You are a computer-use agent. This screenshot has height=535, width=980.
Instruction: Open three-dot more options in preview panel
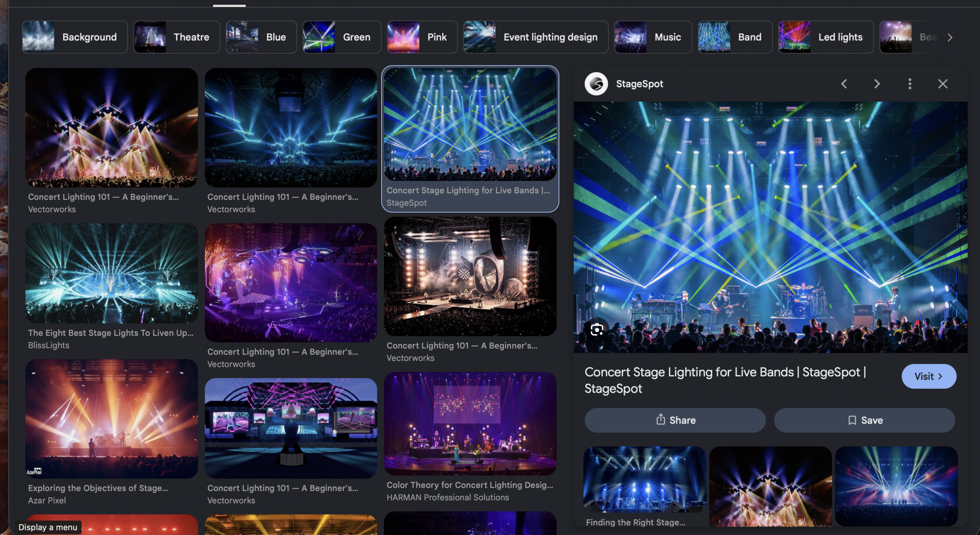click(910, 84)
